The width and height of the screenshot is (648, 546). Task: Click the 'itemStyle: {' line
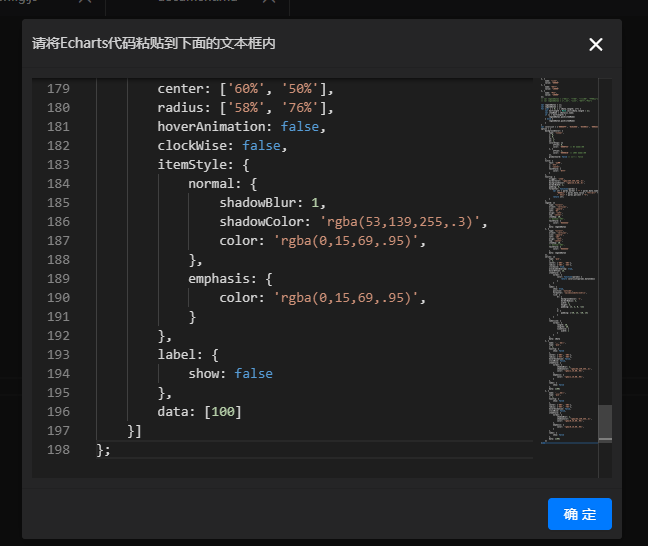coord(203,165)
